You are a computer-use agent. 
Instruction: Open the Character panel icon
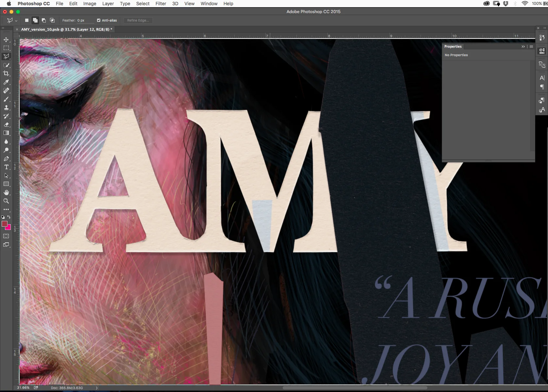coord(542,78)
